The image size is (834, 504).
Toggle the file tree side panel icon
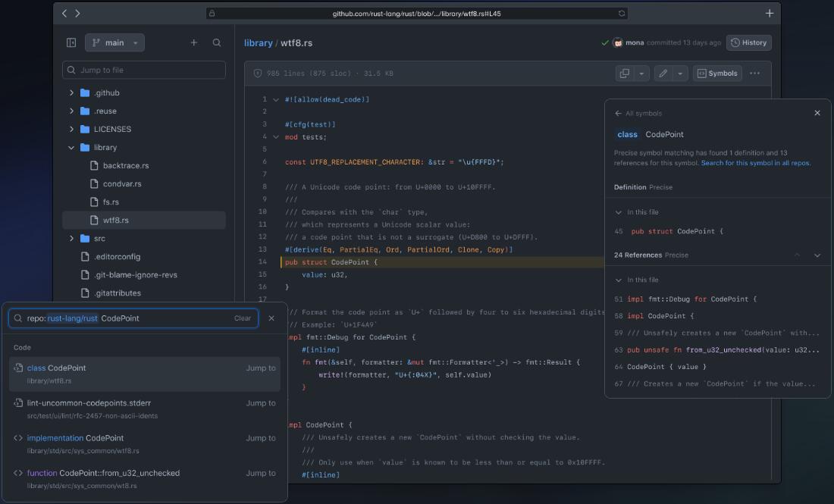[x=72, y=42]
